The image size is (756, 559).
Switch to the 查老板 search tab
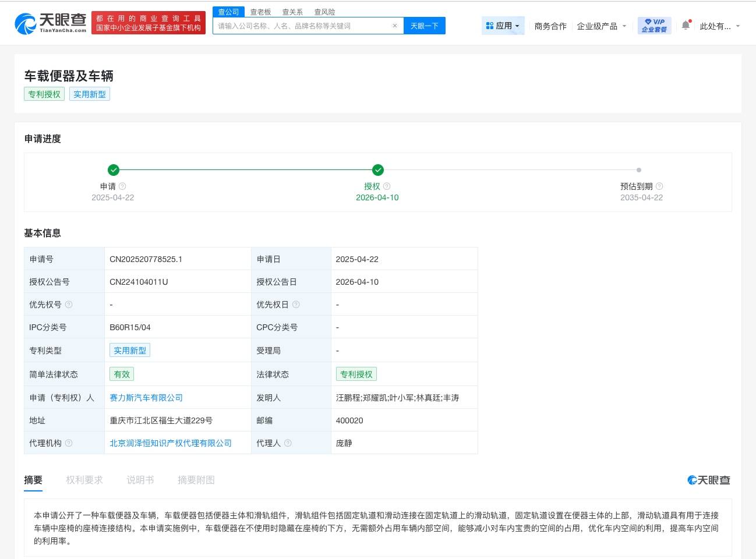(x=260, y=12)
